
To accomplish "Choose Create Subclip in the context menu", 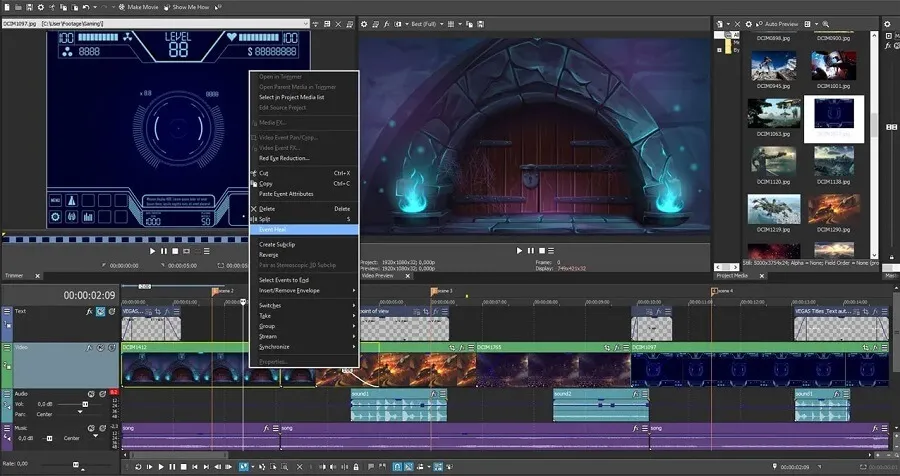I will [x=304, y=244].
